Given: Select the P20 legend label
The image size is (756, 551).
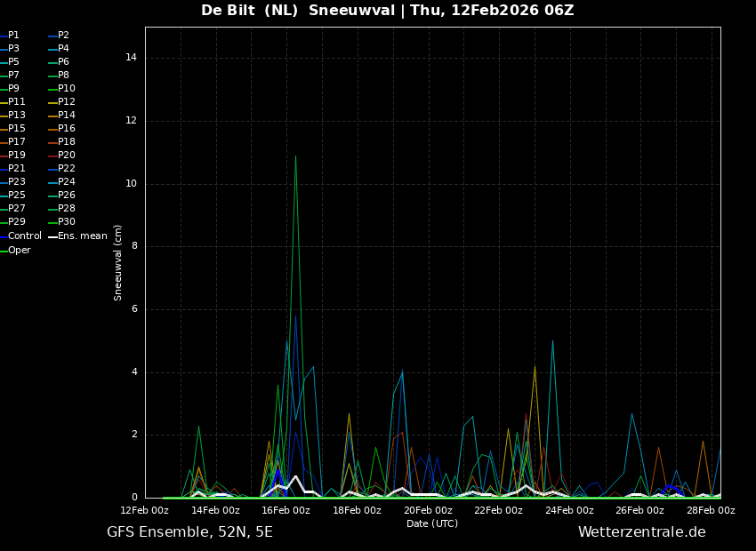Looking at the screenshot, I should 67,156.
